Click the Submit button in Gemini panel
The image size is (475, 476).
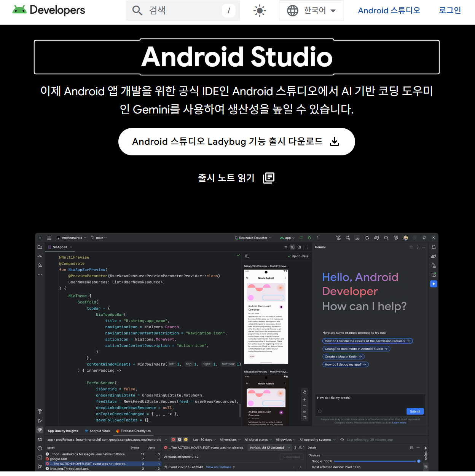coord(415,411)
